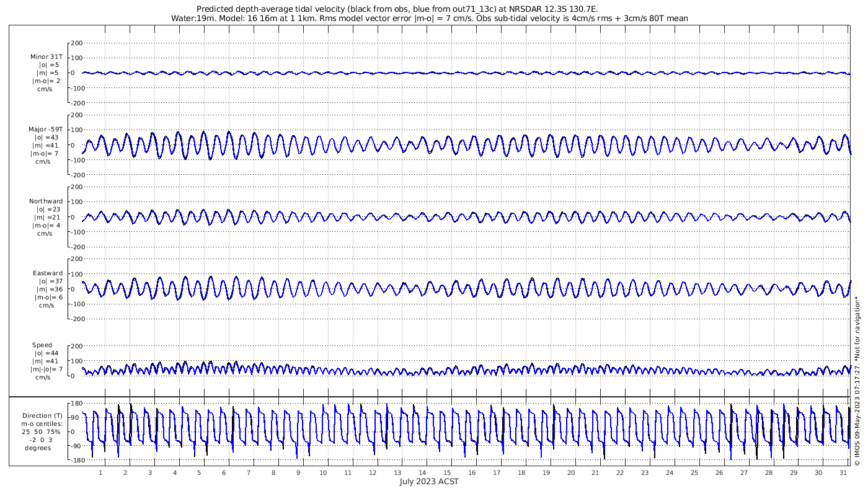Image resolution: width=868 pixels, height=496 pixels.
Task: Click the 'm-o centiles' text in Direction panel
Action: [x=42, y=423]
